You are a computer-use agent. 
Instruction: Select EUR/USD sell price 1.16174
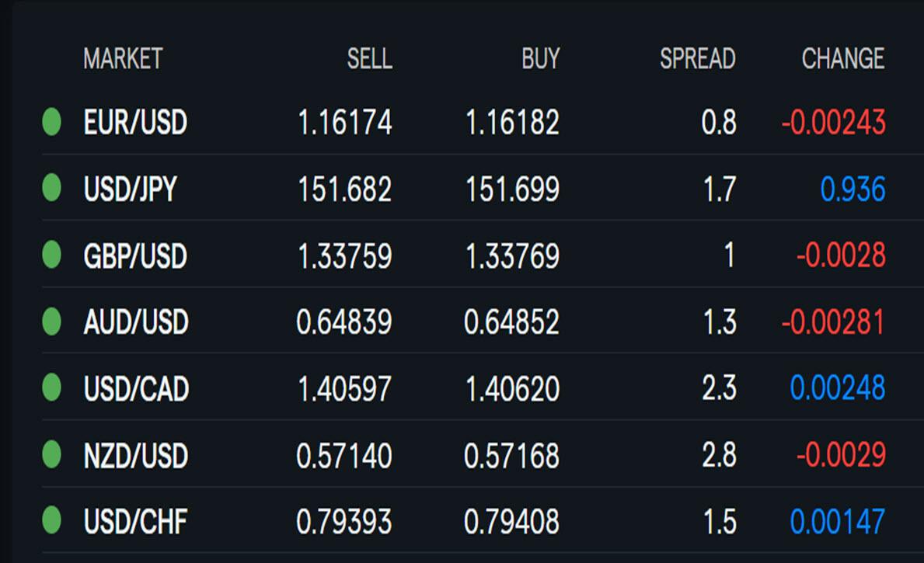[345, 123]
